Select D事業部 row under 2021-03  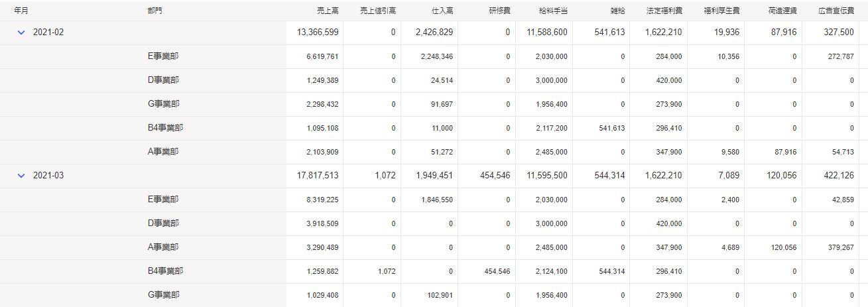click(434, 223)
